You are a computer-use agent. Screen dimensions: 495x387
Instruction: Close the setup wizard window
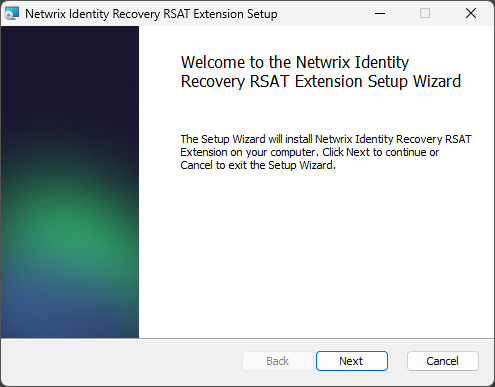[x=471, y=14]
